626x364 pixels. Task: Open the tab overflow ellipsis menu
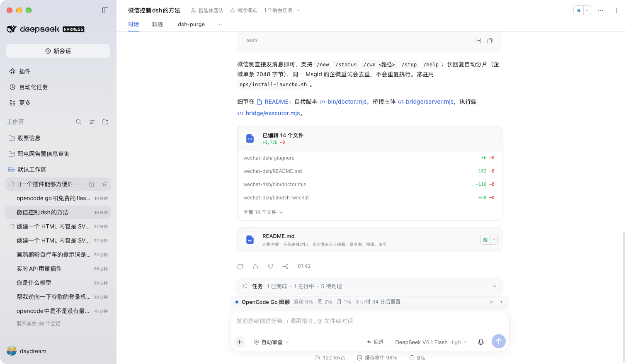click(x=219, y=24)
